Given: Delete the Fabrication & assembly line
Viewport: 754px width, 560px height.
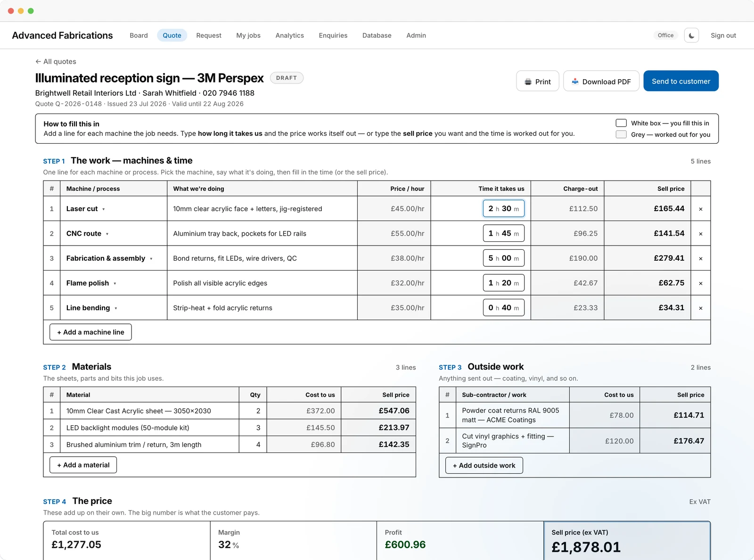Looking at the screenshot, I should (x=701, y=258).
